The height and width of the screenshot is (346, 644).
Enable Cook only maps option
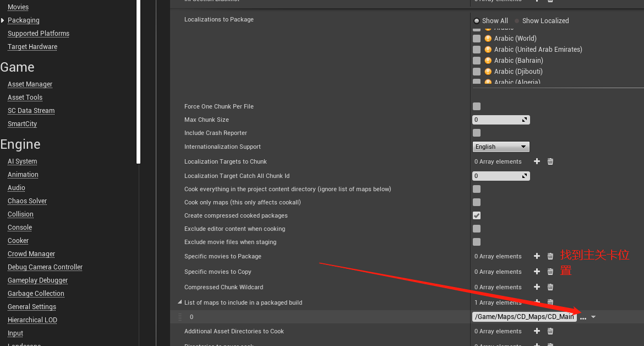(477, 202)
